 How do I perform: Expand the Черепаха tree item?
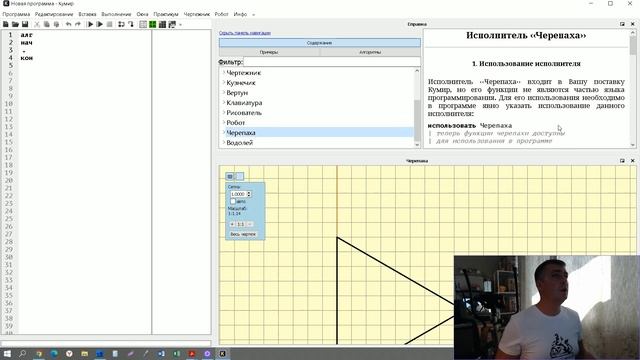[x=224, y=133]
